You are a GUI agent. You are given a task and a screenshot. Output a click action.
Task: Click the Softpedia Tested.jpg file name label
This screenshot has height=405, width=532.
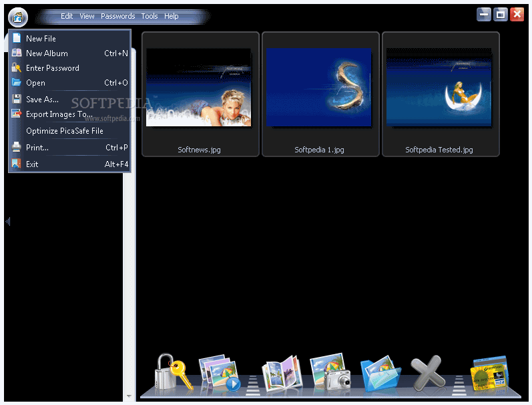439,150
